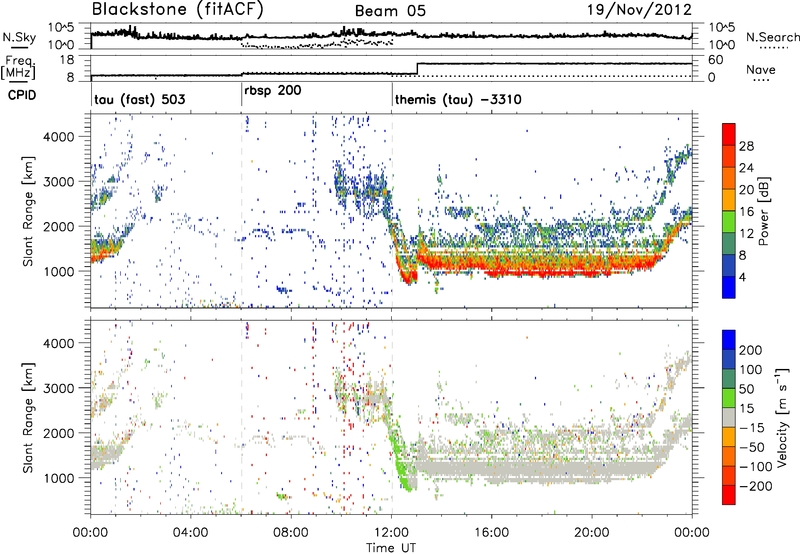Select the "12:00" time tick label
Screen dimensions: 800x554
(391, 533)
